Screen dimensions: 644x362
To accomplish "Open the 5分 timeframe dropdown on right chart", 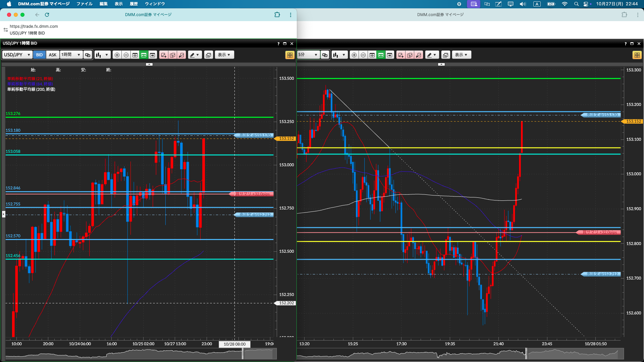I will tap(308, 55).
